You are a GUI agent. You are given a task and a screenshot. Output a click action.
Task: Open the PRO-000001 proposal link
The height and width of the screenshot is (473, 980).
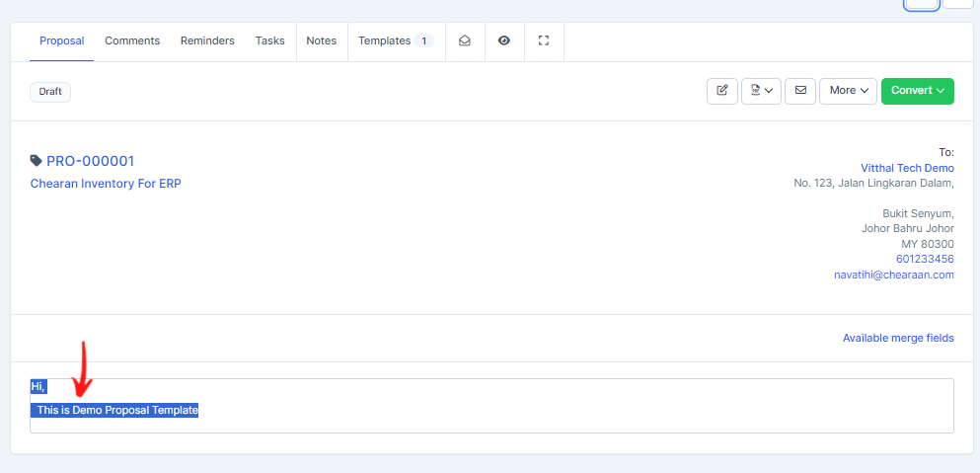pos(90,161)
